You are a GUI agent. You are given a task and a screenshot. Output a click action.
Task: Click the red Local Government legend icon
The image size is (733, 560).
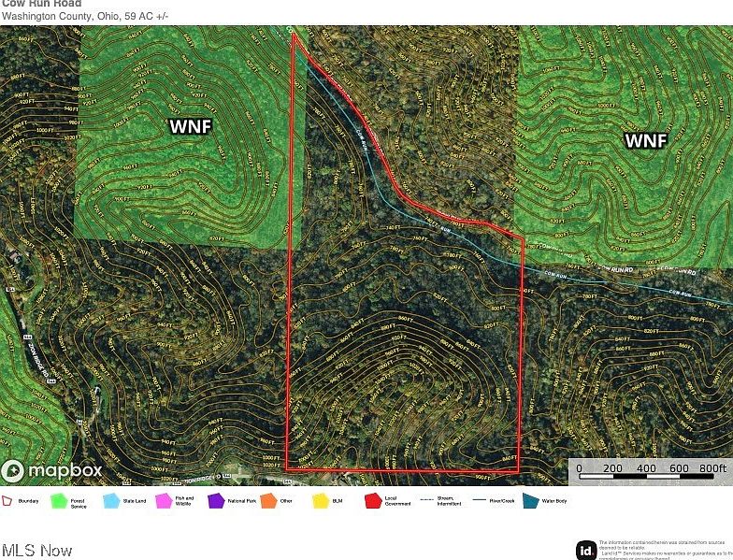(x=371, y=501)
